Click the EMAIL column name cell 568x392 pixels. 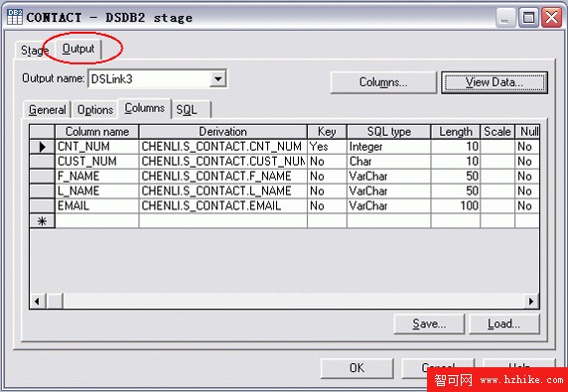point(96,206)
